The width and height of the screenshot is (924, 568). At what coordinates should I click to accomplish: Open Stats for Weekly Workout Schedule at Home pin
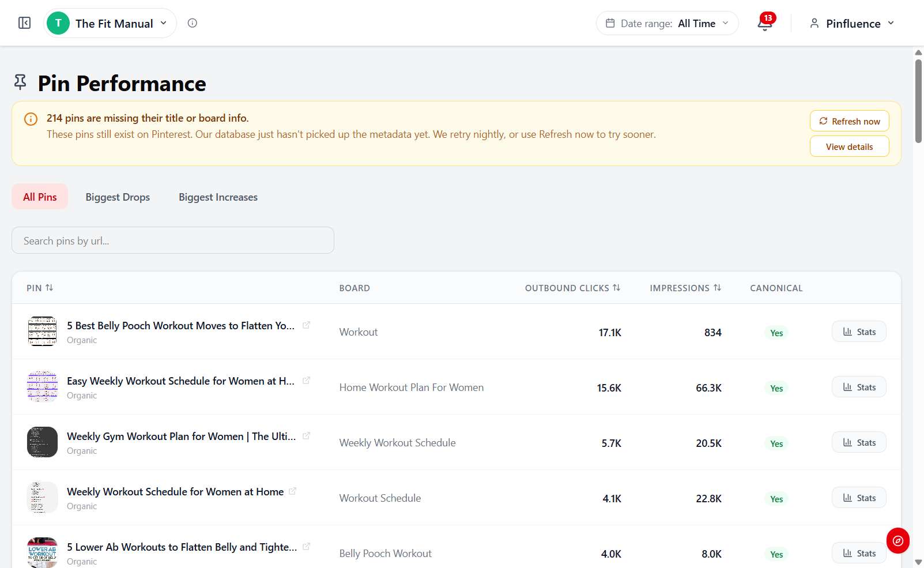click(859, 498)
